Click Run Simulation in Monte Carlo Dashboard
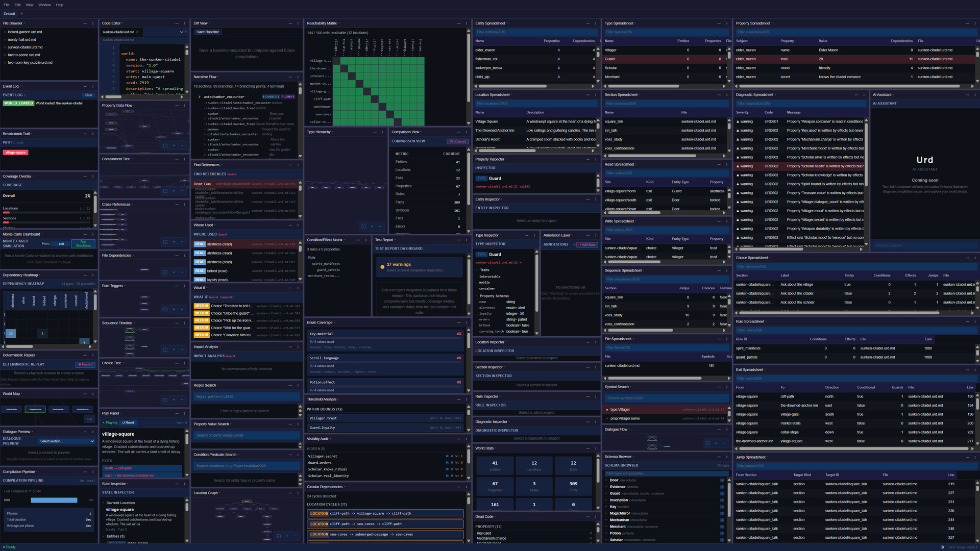This screenshot has width=980, height=551. (83, 244)
